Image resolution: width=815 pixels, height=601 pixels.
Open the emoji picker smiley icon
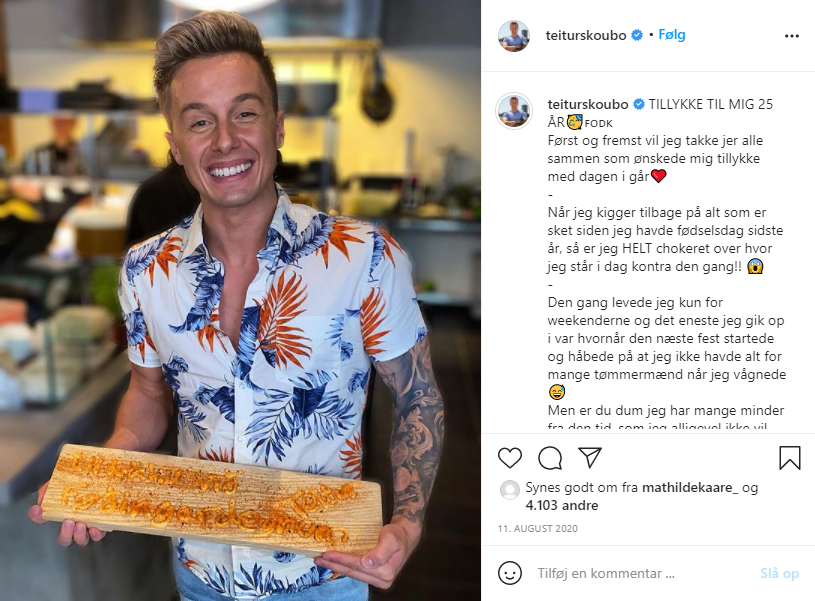coord(510,573)
